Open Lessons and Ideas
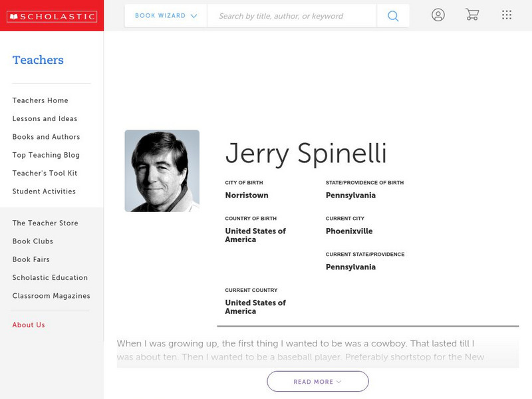 pyautogui.click(x=45, y=119)
